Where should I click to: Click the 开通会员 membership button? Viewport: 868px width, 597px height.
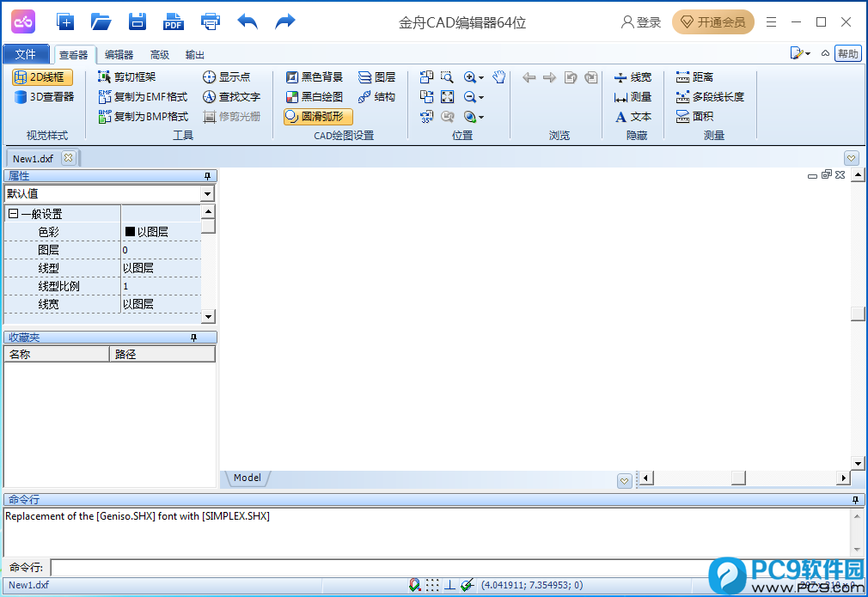click(713, 22)
